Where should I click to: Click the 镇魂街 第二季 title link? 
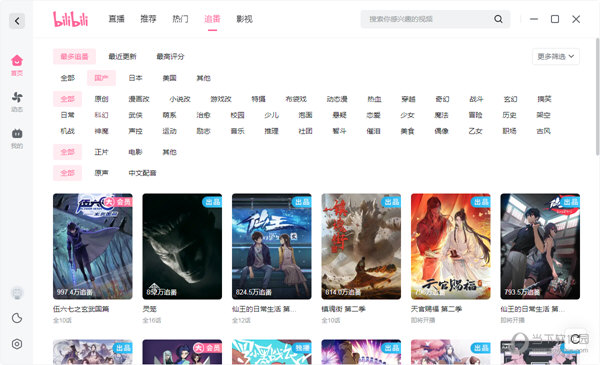tap(344, 309)
